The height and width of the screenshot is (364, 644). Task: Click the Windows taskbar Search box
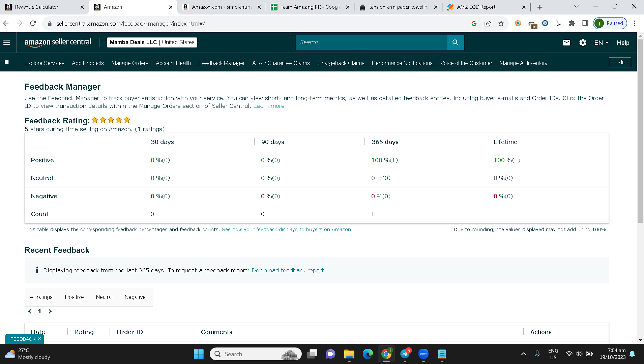coord(256,354)
